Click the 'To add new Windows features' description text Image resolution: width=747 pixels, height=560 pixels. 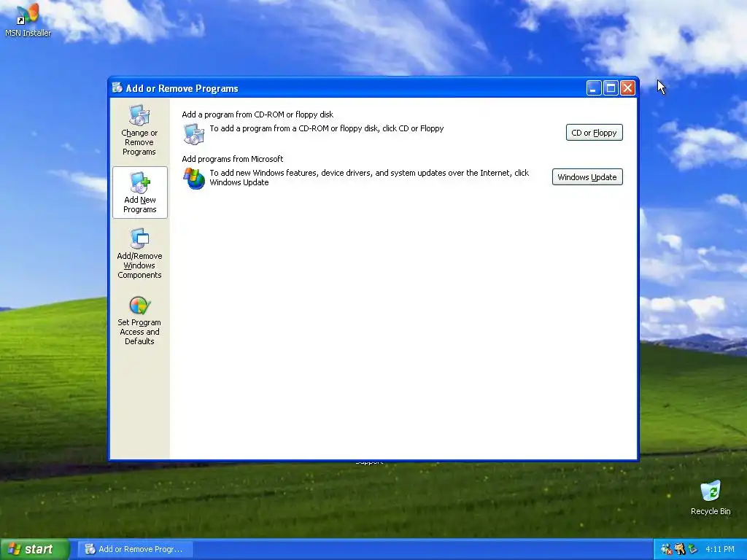coord(369,177)
